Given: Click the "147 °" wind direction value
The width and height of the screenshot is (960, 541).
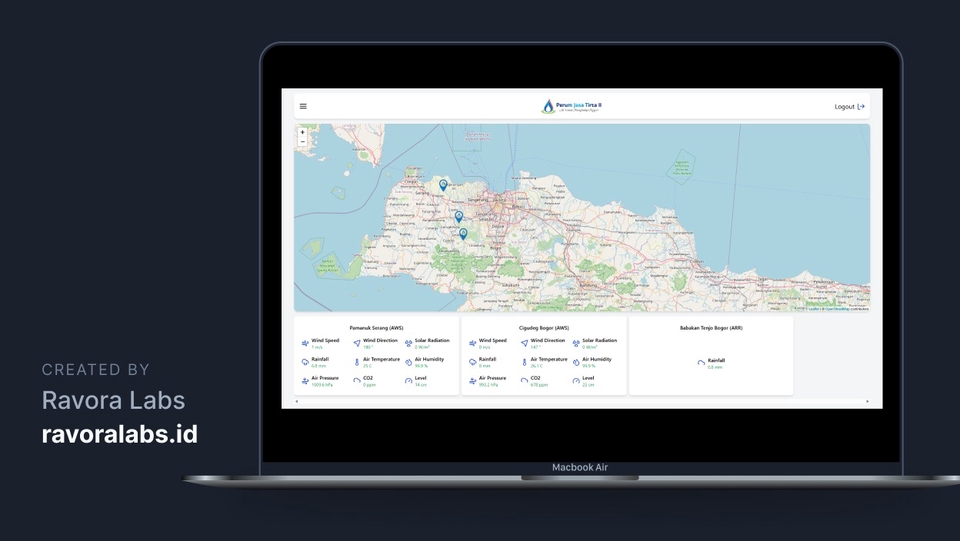Looking at the screenshot, I should click(536, 348).
